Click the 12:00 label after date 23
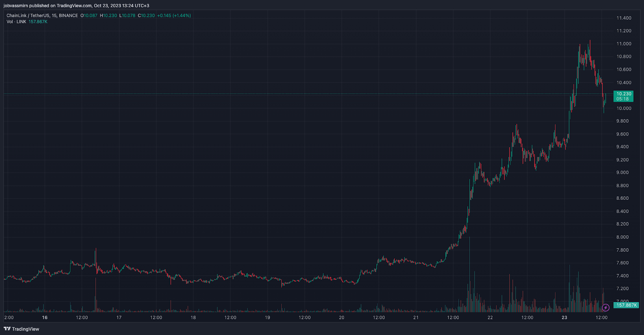This screenshot has width=644, height=335. (601, 317)
